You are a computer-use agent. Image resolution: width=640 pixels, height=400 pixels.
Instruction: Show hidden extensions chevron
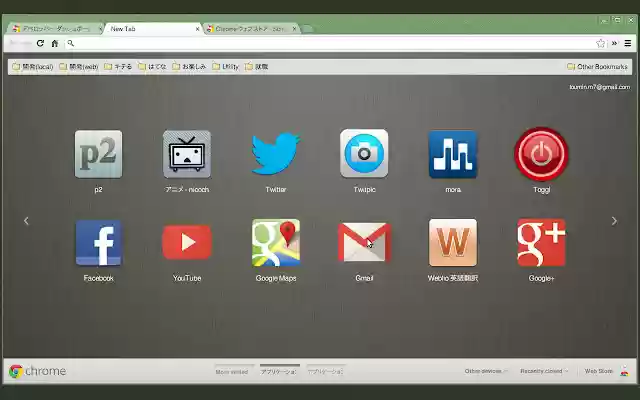(x=614, y=43)
